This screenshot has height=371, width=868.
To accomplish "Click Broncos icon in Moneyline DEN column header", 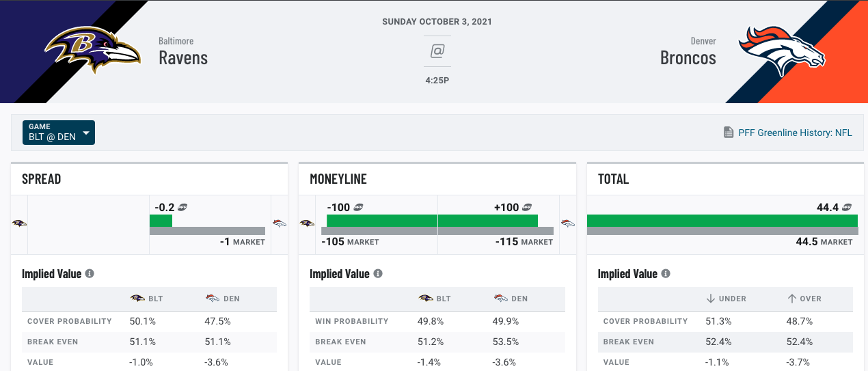I will [x=500, y=299].
